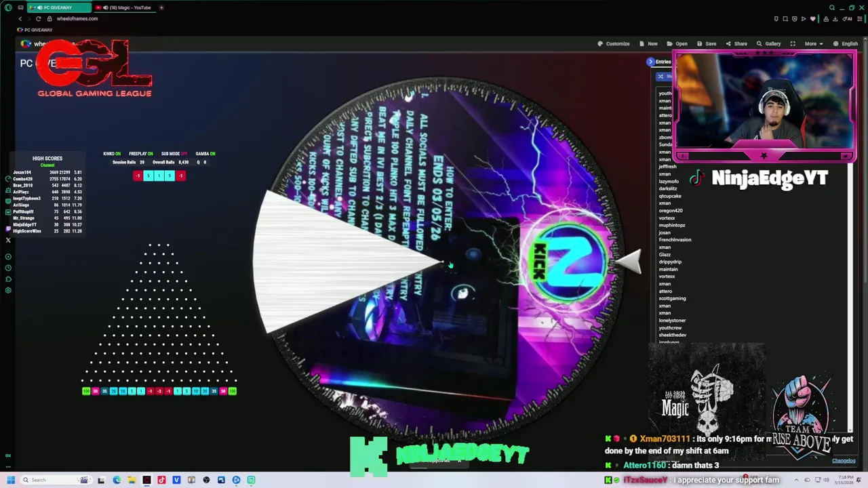Select the PC GIVEAWAY browser tab
Screen dimensions: 868x488
coord(59,7)
